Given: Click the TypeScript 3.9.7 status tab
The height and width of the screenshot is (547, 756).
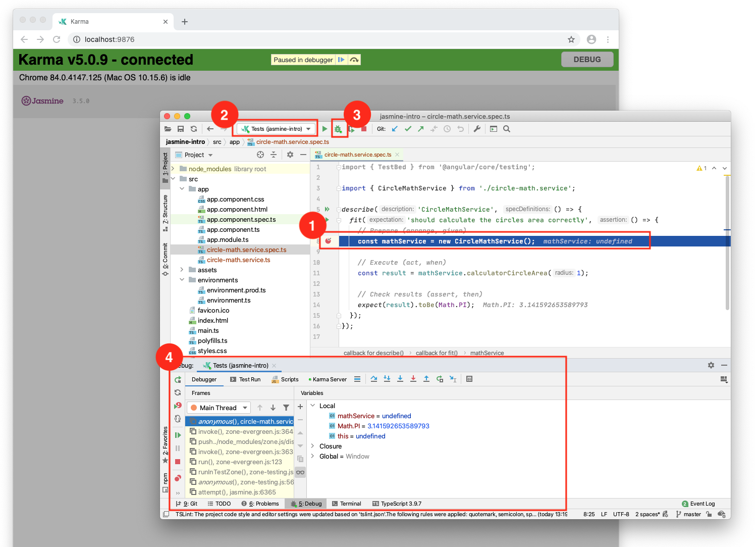Looking at the screenshot, I should pyautogui.click(x=397, y=504).
